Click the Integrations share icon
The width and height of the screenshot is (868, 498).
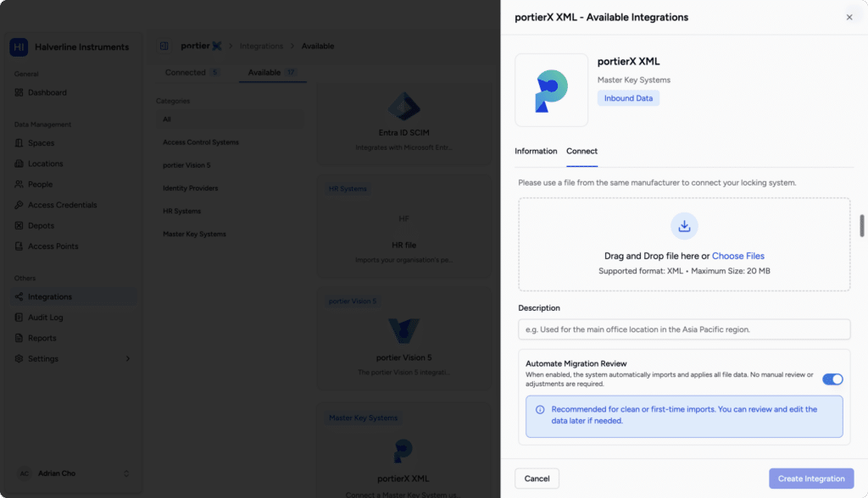[x=19, y=296]
